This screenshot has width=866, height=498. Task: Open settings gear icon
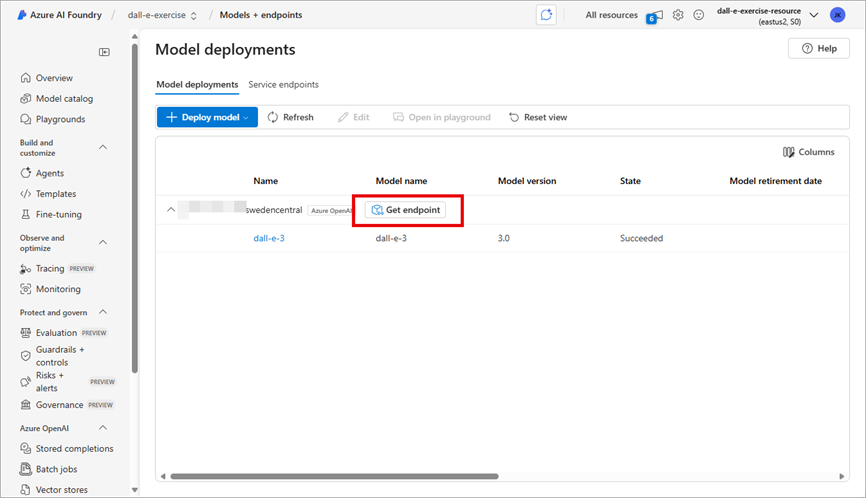tap(678, 15)
